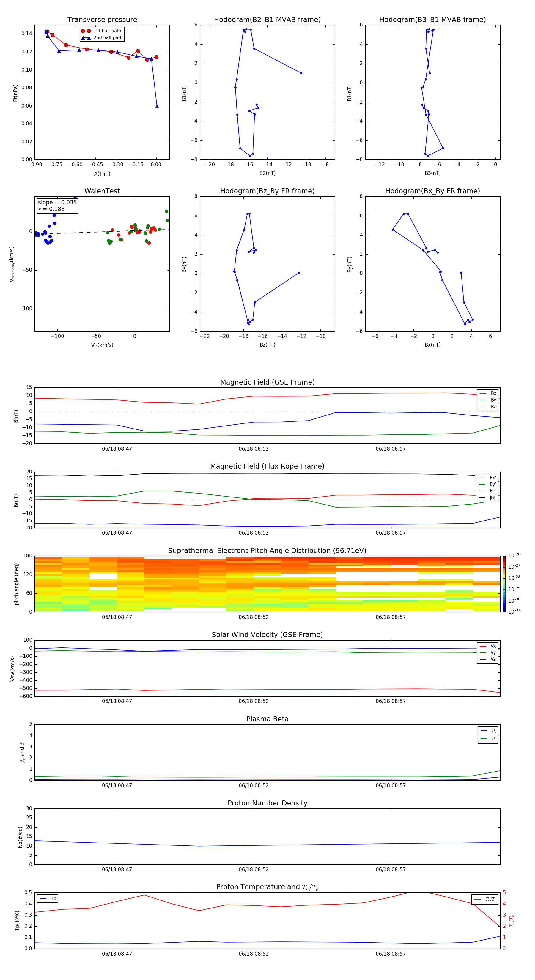This screenshot has height=980, width=535.
Task: Click the "Vsw(km/s)" y-axis label
Action: (x=12, y=668)
